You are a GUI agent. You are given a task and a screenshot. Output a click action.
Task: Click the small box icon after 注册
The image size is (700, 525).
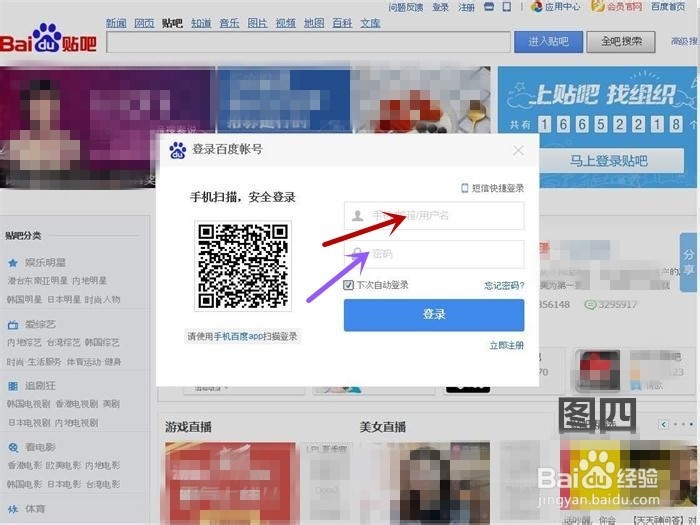[489, 7]
